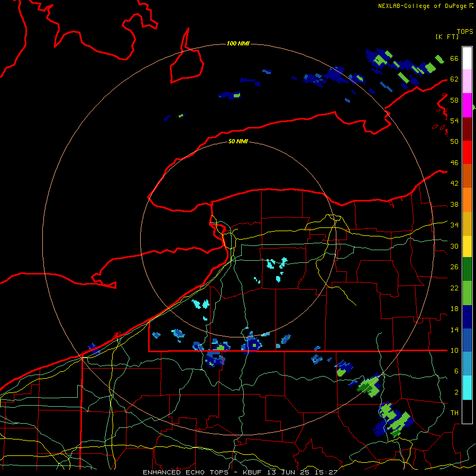The image size is (476, 476).
Task: Click the 30 legend value
Action: click(x=454, y=246)
